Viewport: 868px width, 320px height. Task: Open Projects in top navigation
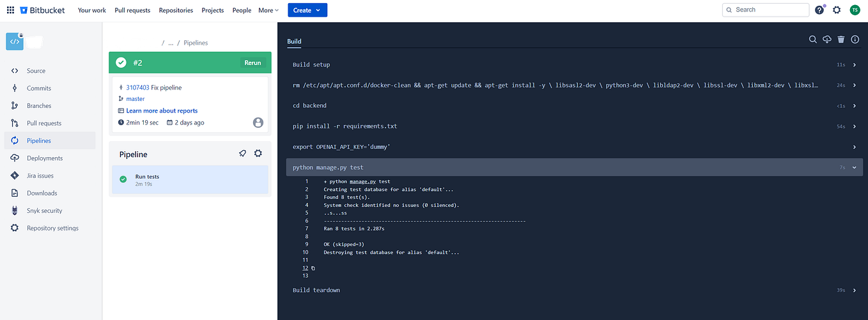click(x=213, y=10)
